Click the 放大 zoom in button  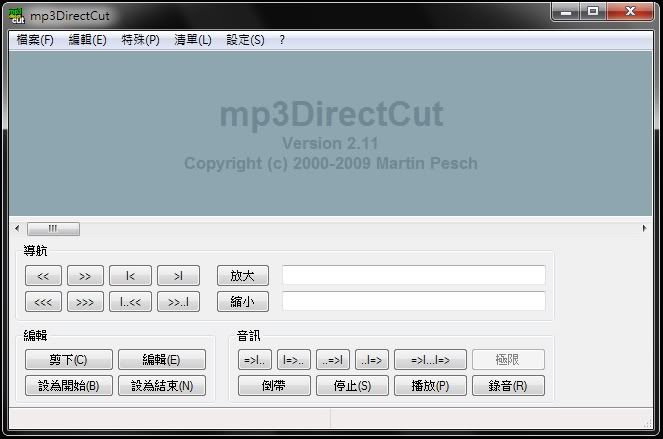[x=243, y=276]
